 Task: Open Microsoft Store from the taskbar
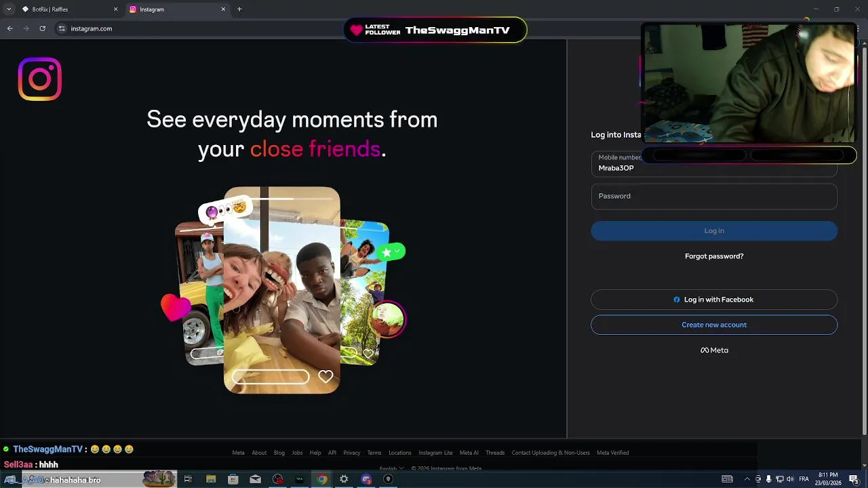click(233, 479)
